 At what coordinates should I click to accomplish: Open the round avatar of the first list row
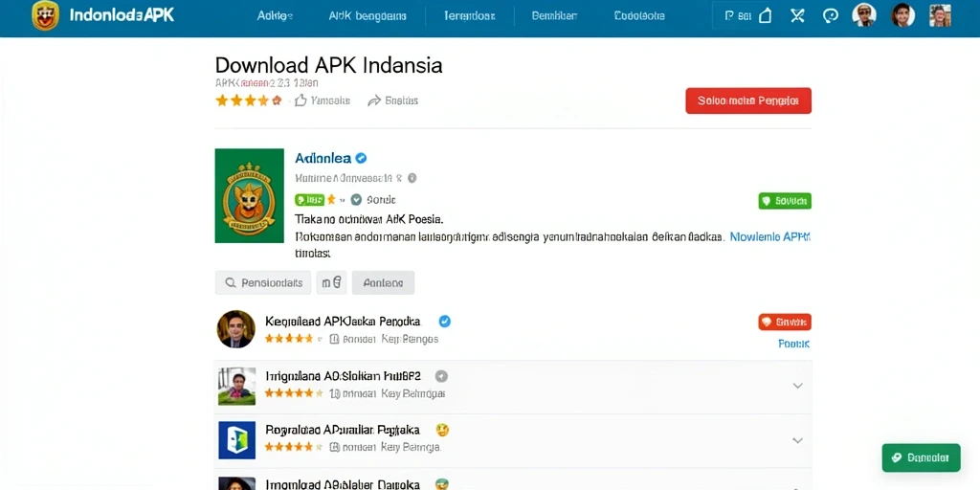(x=235, y=329)
